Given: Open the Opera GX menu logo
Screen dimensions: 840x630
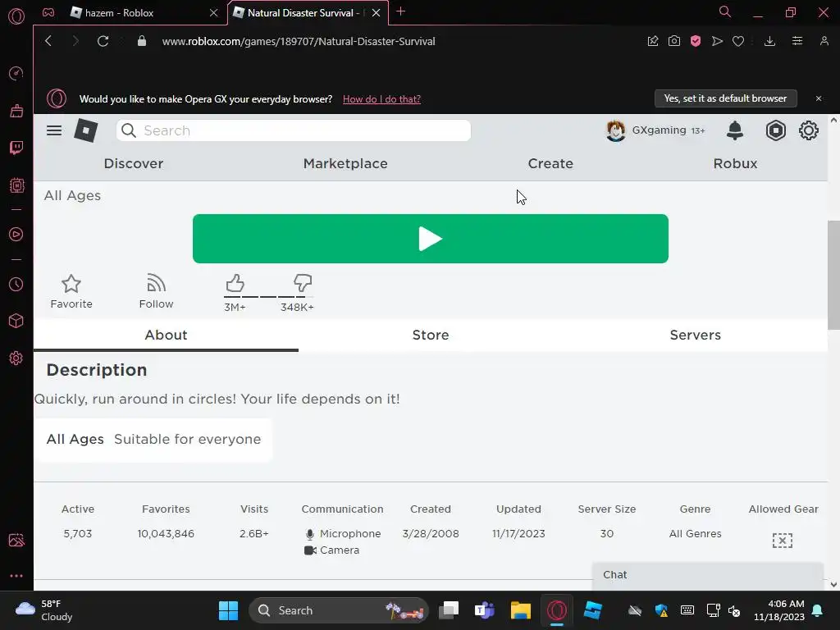Looking at the screenshot, I should (x=16, y=16).
